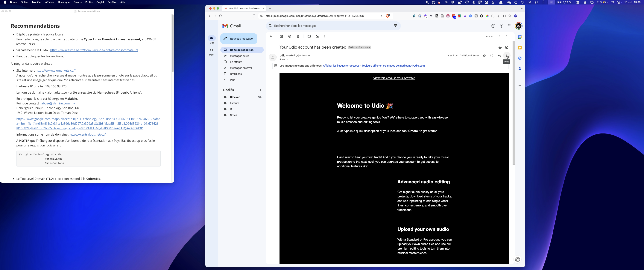
Task: Open 'View this email in your browser' link
Action: pos(394,78)
